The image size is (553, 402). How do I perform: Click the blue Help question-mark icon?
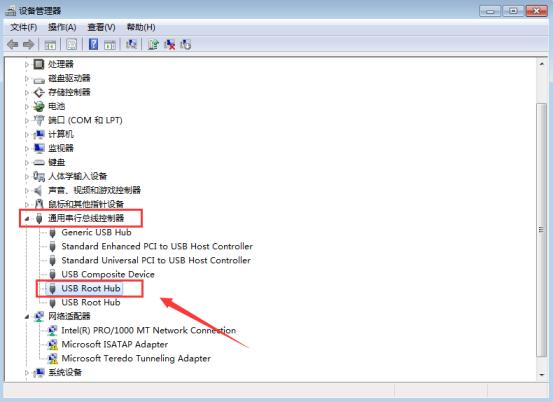(x=93, y=44)
